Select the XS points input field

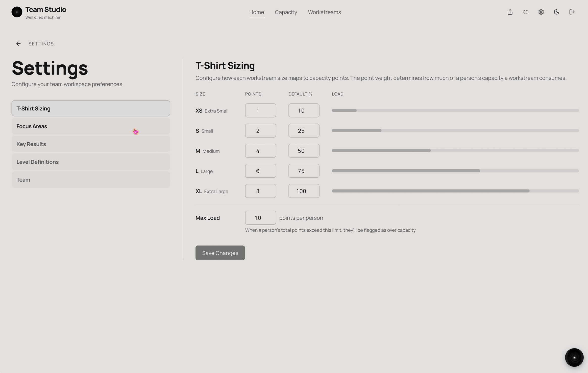pos(260,110)
